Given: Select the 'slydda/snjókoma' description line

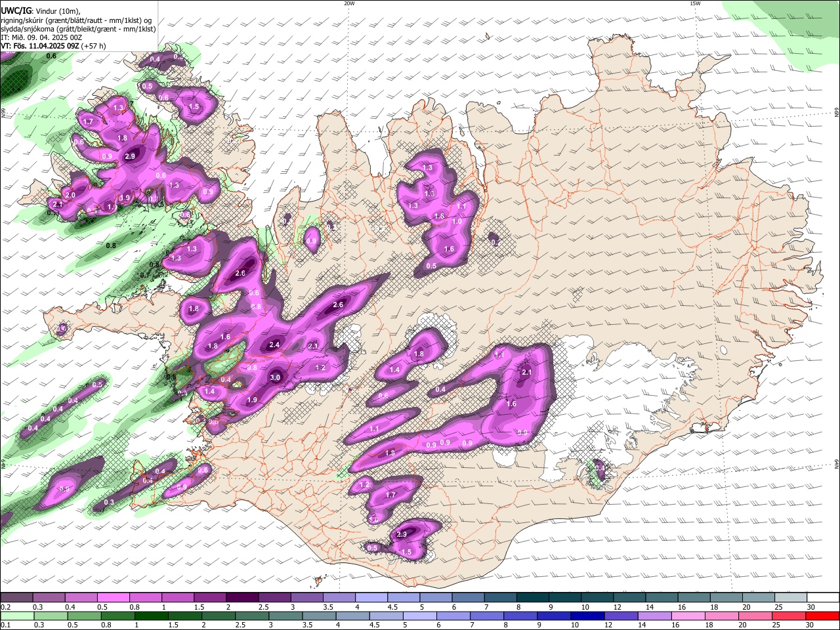Looking at the screenshot, I should coord(78,29).
